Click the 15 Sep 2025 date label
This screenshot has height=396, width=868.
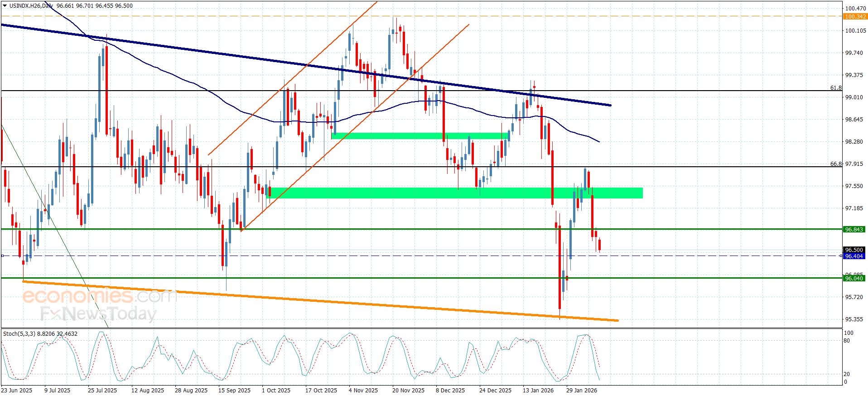coord(234,391)
